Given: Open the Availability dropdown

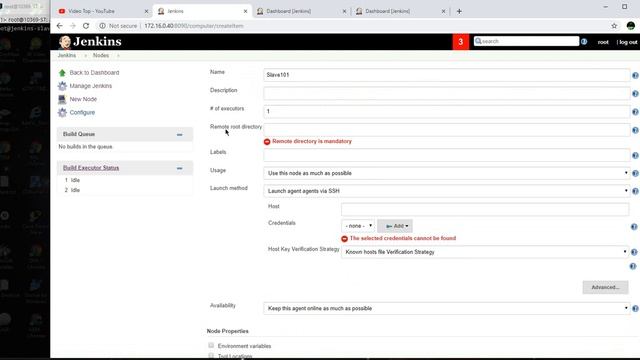Looking at the screenshot, I should pos(447,308).
